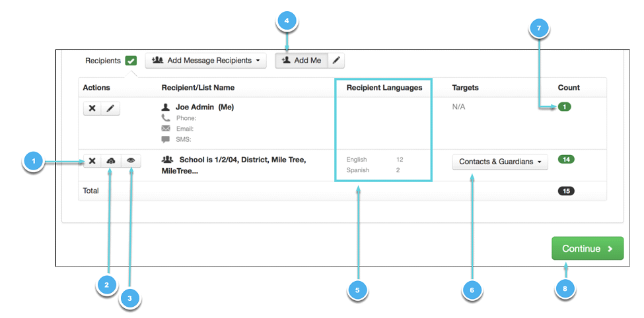Open the Contacts & Guardians targets dropdown
Viewport: 644px width, 318px height.
point(500,162)
